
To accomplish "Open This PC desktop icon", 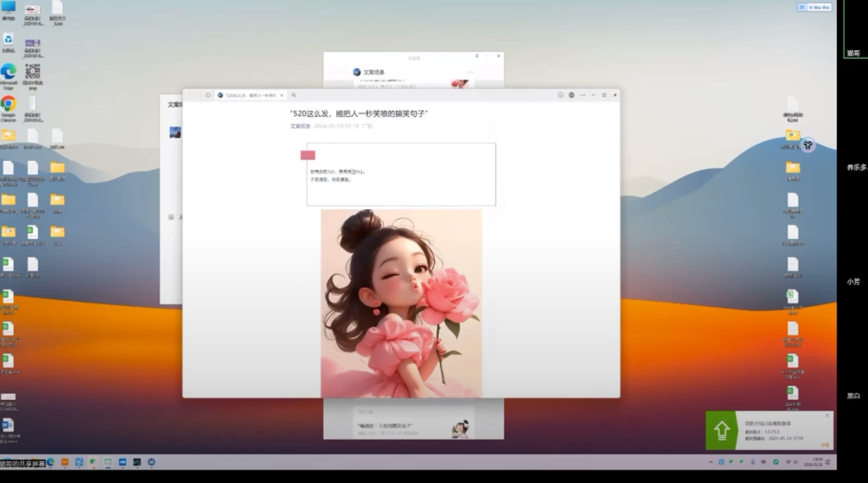I will click(x=8, y=8).
